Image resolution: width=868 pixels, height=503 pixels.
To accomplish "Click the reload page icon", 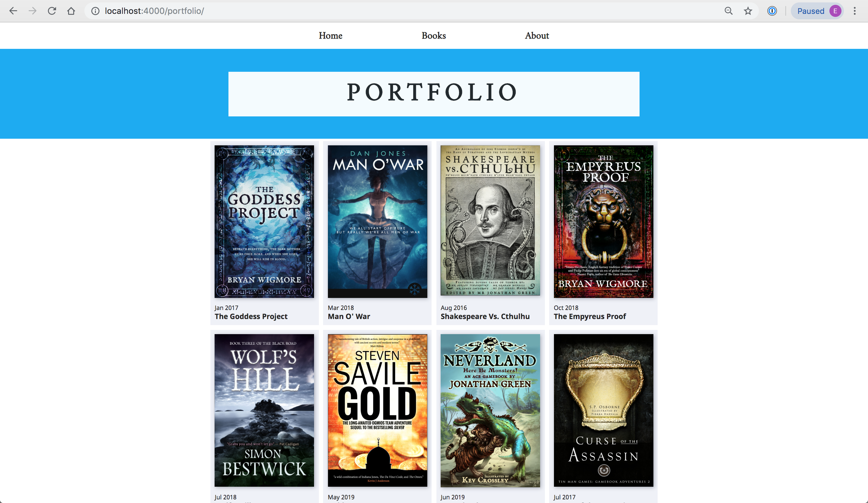I will click(x=52, y=11).
